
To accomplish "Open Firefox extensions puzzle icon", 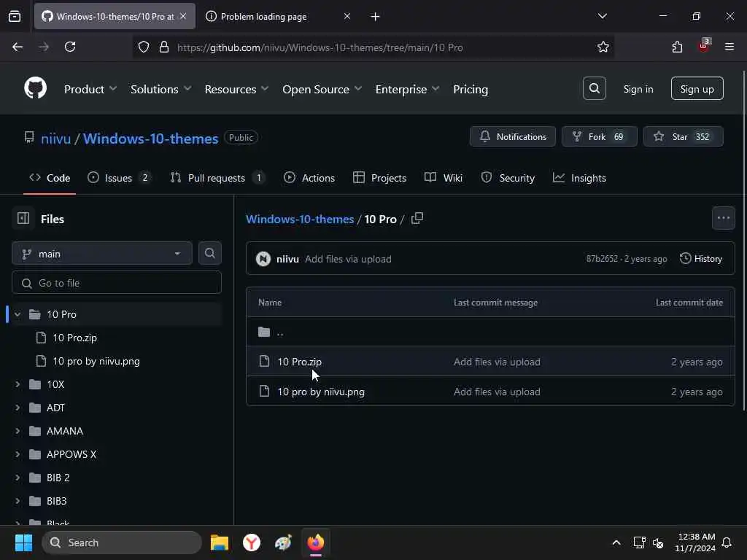I will coord(677,47).
